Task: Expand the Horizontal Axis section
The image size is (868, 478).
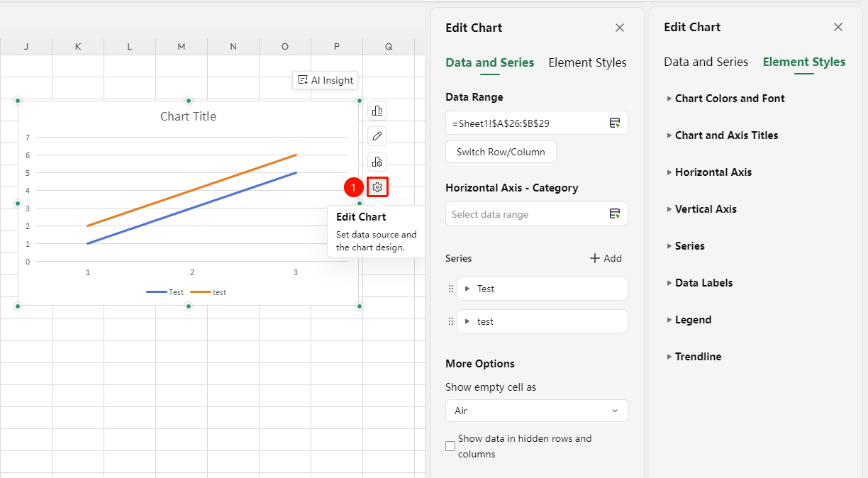Action: (x=709, y=172)
